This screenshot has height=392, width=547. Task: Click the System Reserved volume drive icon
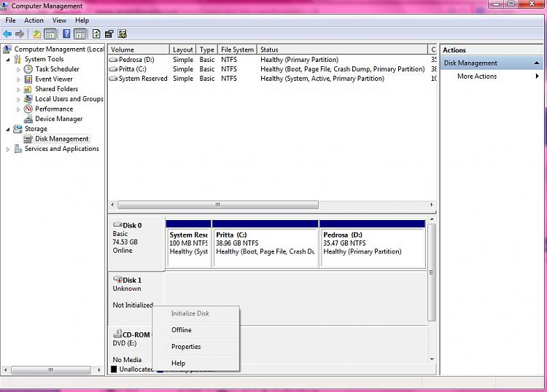point(113,79)
